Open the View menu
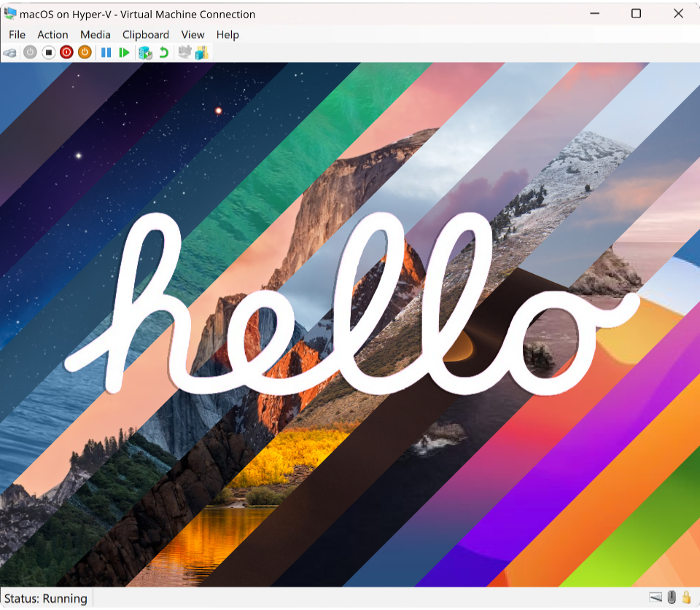The height and width of the screenshot is (610, 700). (192, 35)
